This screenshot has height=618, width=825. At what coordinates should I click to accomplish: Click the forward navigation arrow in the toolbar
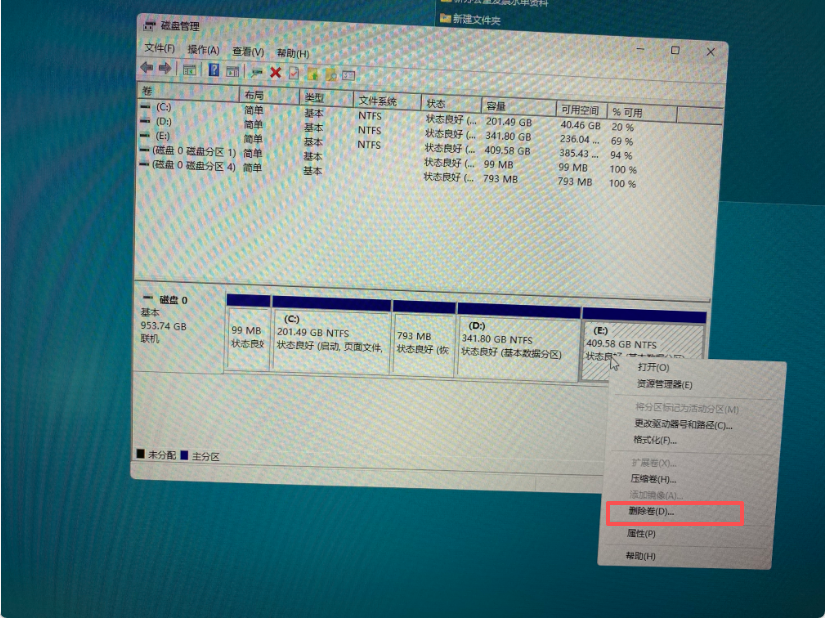(x=164, y=70)
